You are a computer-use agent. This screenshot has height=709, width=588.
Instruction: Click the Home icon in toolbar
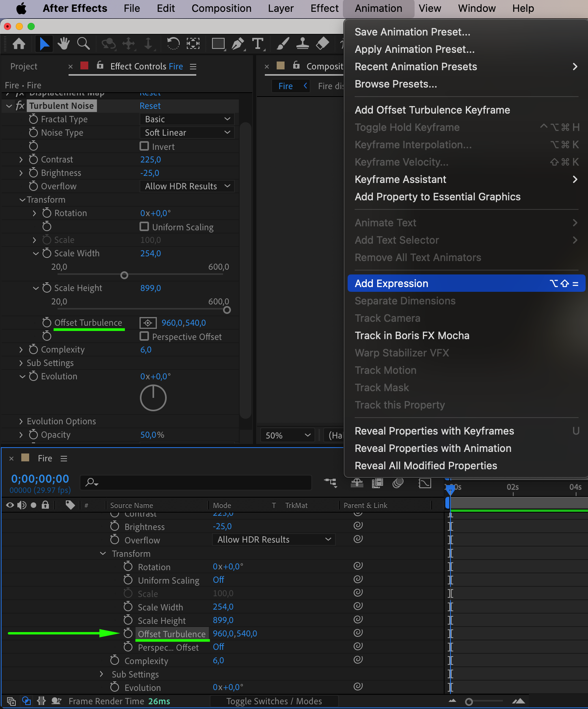19,43
